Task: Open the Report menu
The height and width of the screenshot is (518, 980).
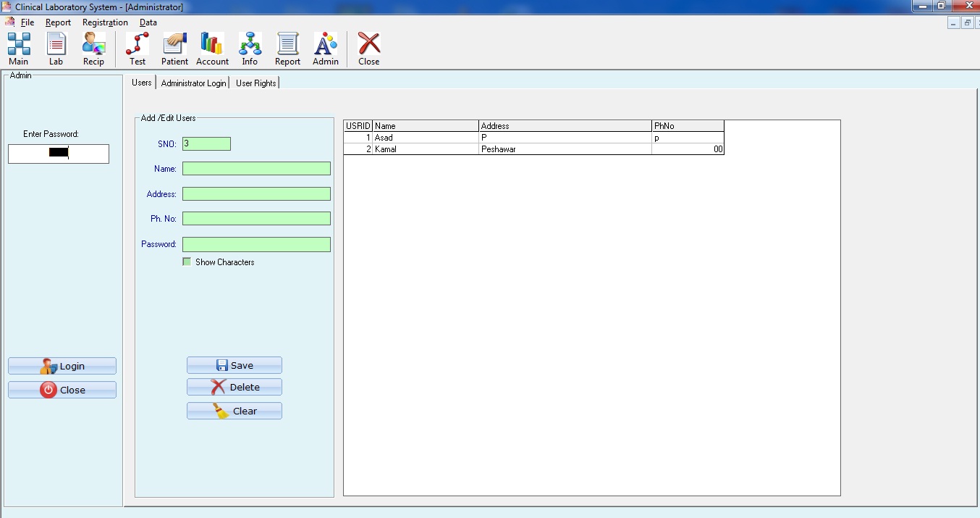Action: [x=58, y=22]
